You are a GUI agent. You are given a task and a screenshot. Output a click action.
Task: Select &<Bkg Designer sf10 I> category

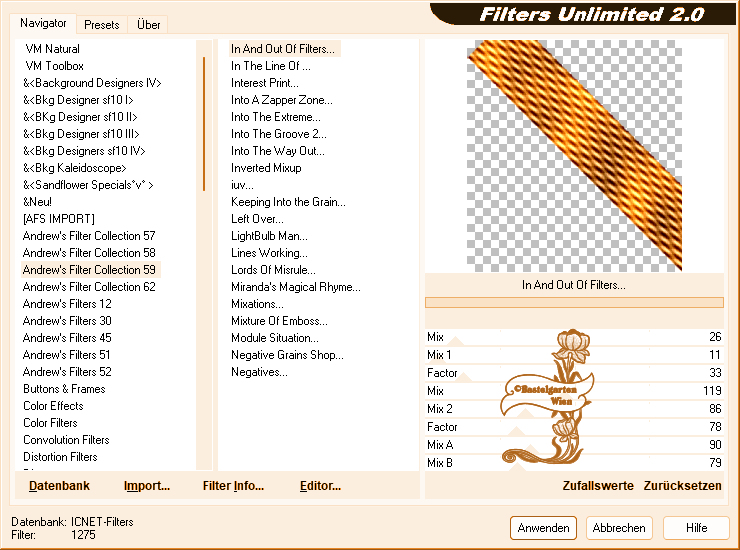[78, 100]
